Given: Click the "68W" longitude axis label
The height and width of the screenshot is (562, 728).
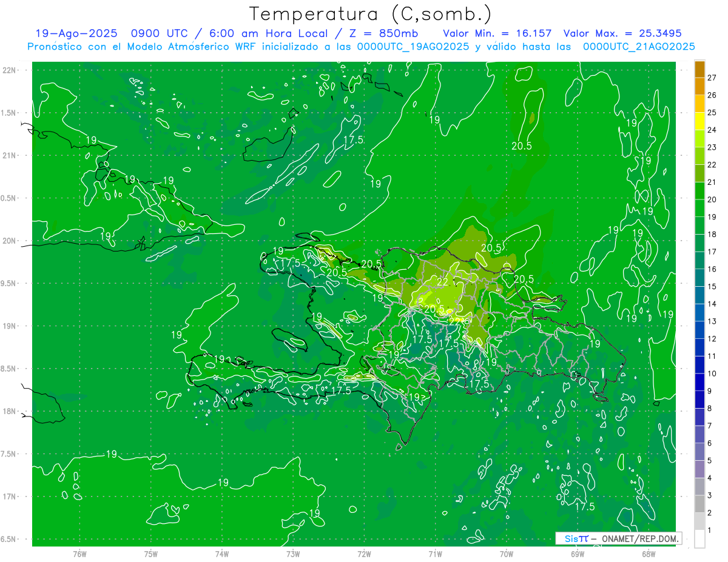Looking at the screenshot, I should click(649, 554).
